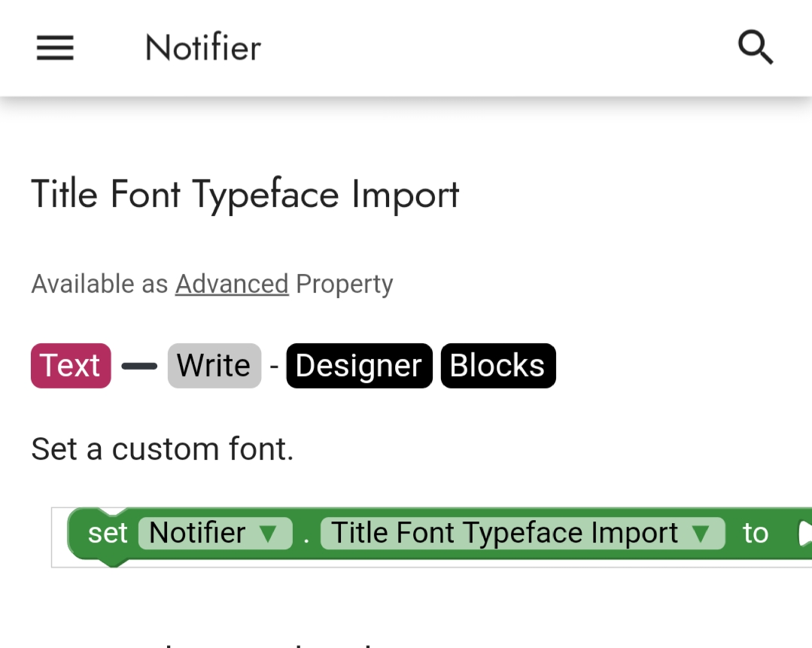Click the dark dash icon between Text and Write
The height and width of the screenshot is (648, 812).
[139, 367]
